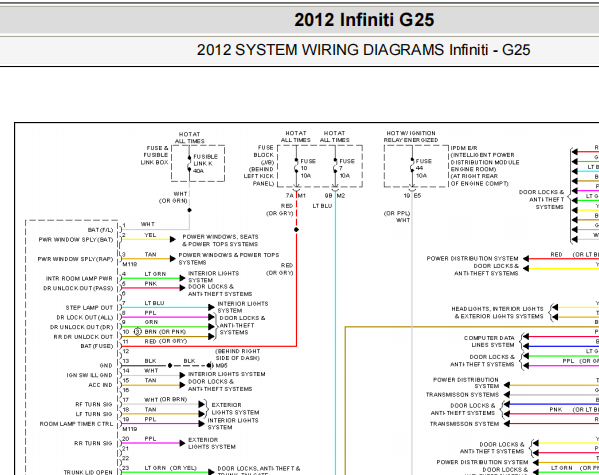599x475 pixels.
Task: Select the 'ACC IND' terminal label
Action: pos(100,385)
